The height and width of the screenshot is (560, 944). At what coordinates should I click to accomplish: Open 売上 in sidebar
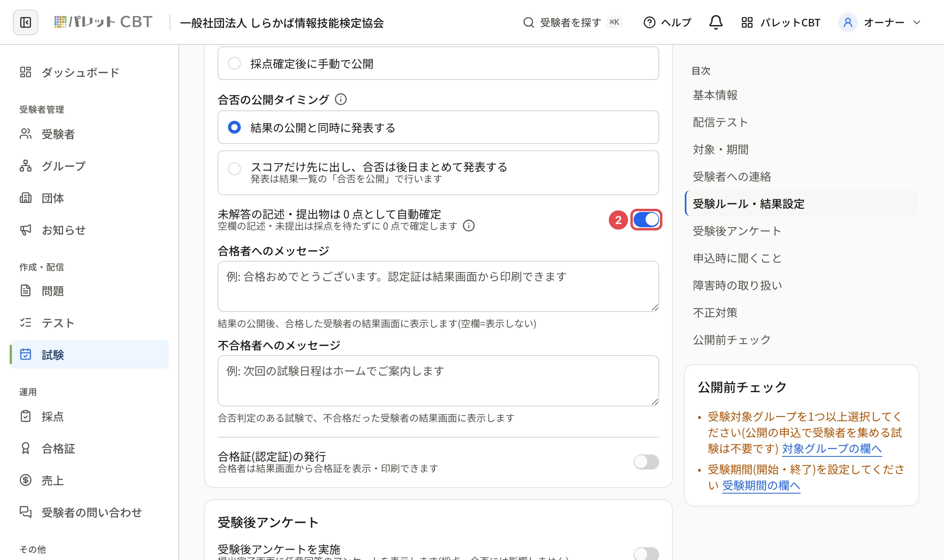[89, 480]
